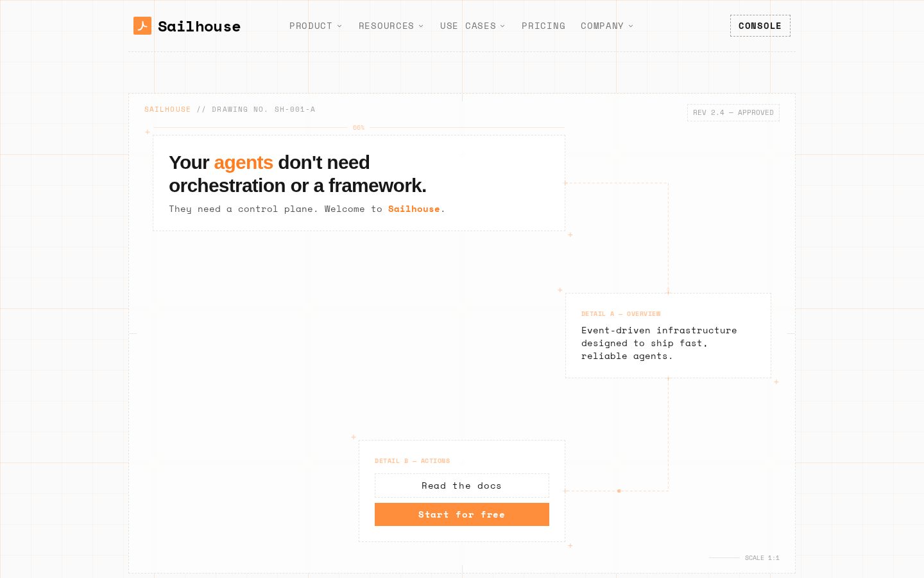Open the Console button

pos(760,26)
